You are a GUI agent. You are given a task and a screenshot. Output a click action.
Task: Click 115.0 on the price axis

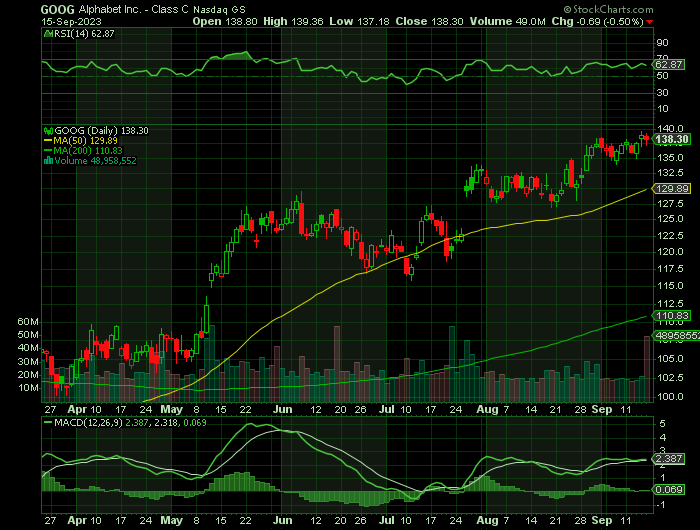click(670, 286)
